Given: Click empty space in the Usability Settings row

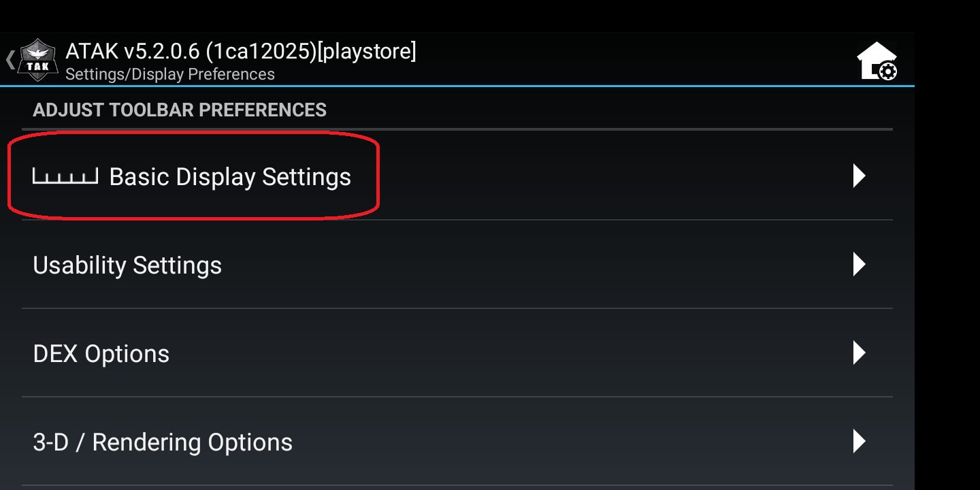Looking at the screenshot, I should tap(510, 264).
